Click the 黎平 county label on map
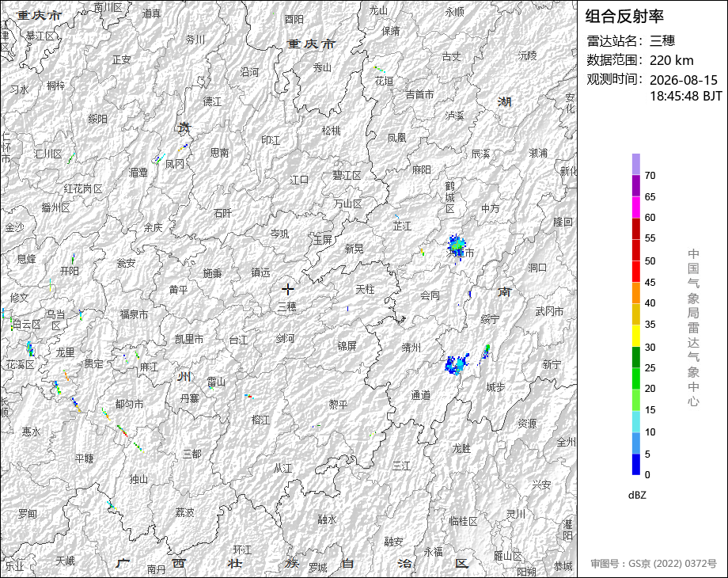Viewport: 728px width, 578px height. tap(338, 405)
